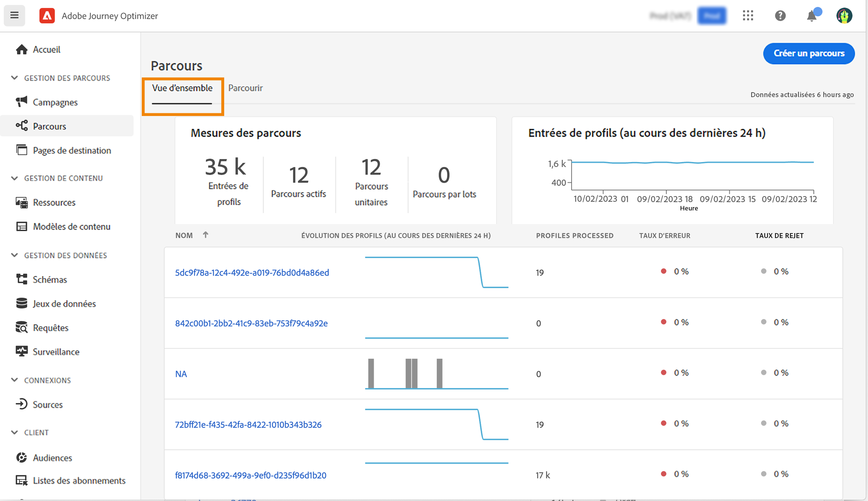Open journey 5dc9f78a-12c4-492e-a019-76bd0d4a86ed link
868x501 pixels.
tap(252, 272)
